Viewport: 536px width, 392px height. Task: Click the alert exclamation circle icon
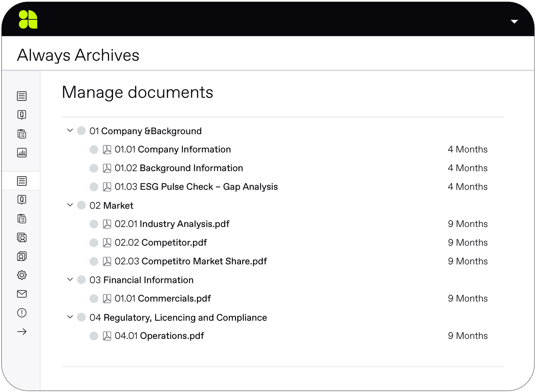tap(22, 313)
